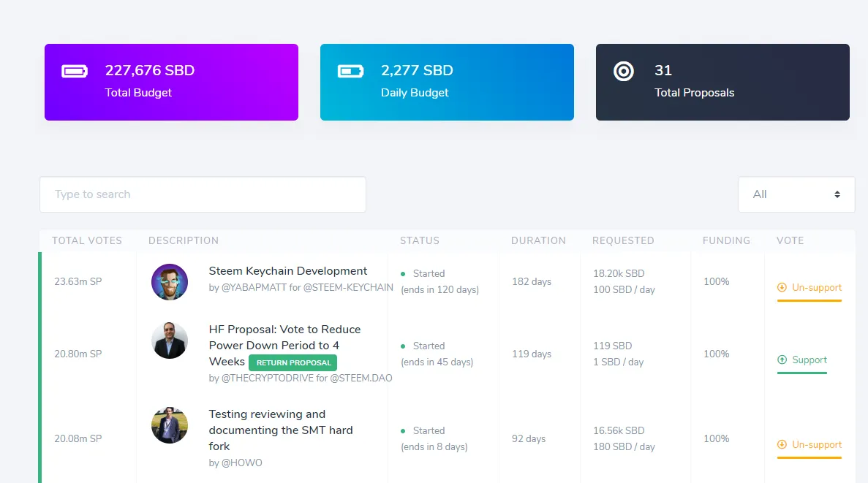
Task: Click the 31 Total Proposals card
Action: [722, 82]
